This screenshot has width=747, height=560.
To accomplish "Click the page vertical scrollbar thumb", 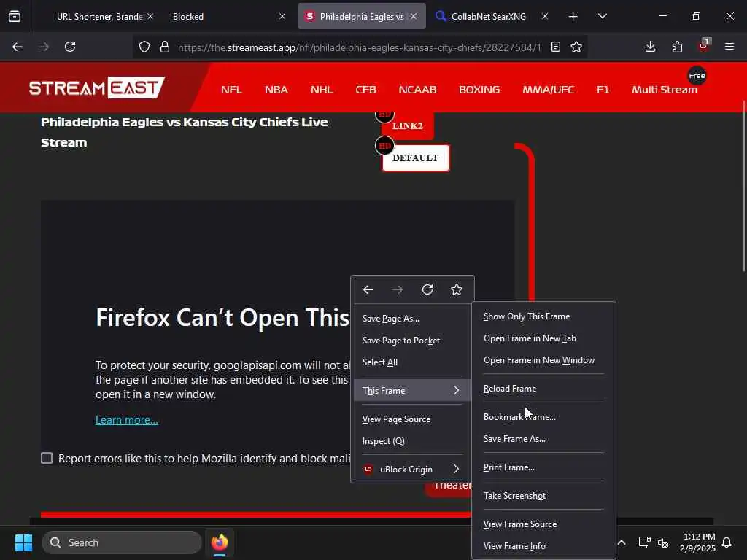I will coord(743,187).
